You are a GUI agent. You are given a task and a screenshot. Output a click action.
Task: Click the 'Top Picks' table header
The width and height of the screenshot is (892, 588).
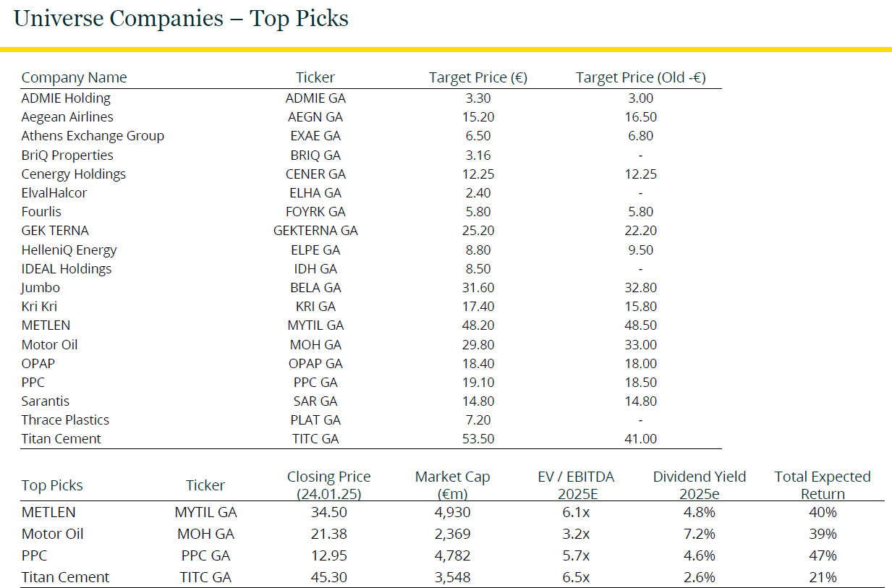(52, 485)
